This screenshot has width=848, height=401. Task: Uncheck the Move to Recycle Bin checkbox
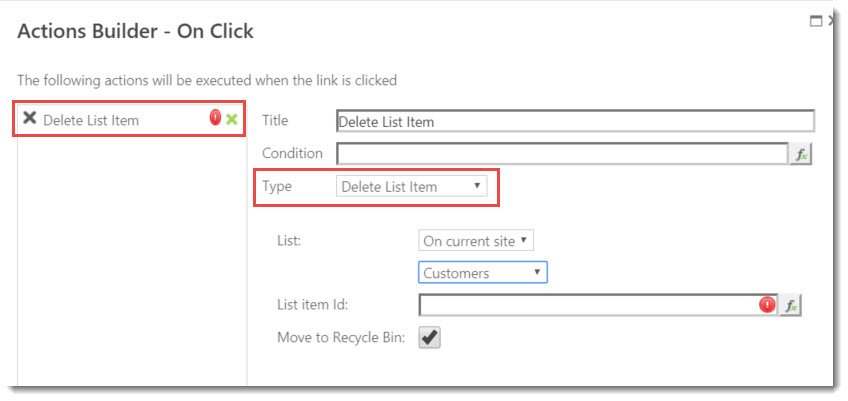(x=429, y=338)
